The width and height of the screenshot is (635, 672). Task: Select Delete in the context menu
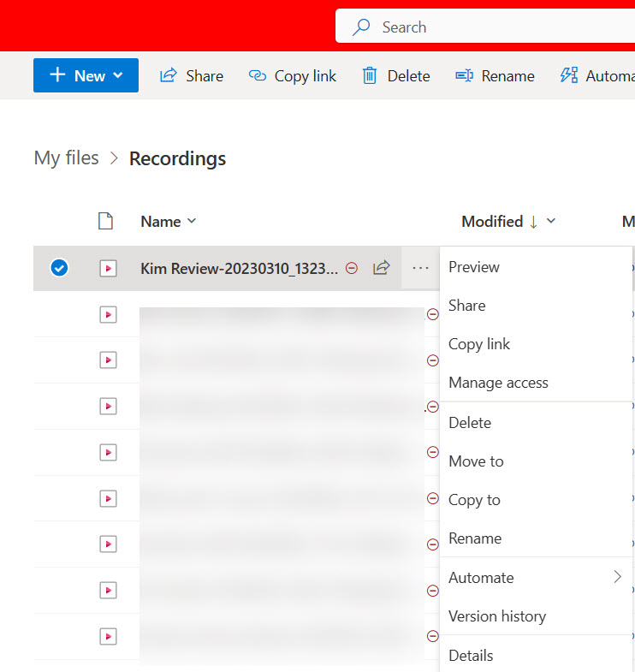(x=536, y=423)
